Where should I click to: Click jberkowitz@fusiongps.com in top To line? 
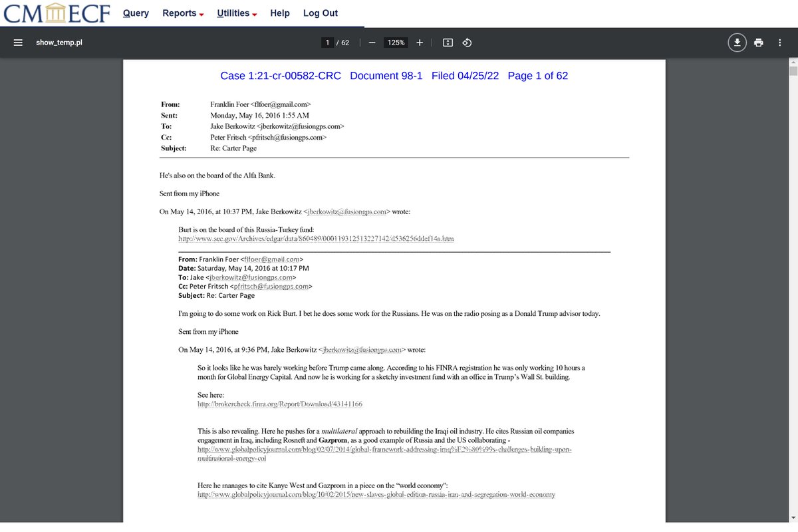(299, 126)
